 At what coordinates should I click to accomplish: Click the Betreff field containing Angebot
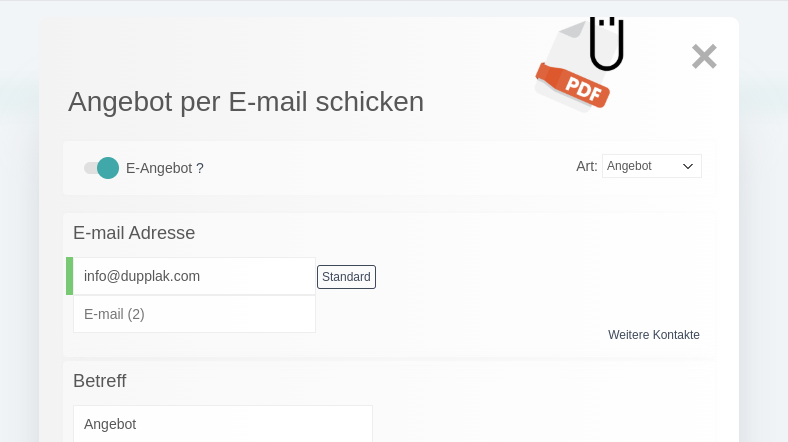point(223,423)
